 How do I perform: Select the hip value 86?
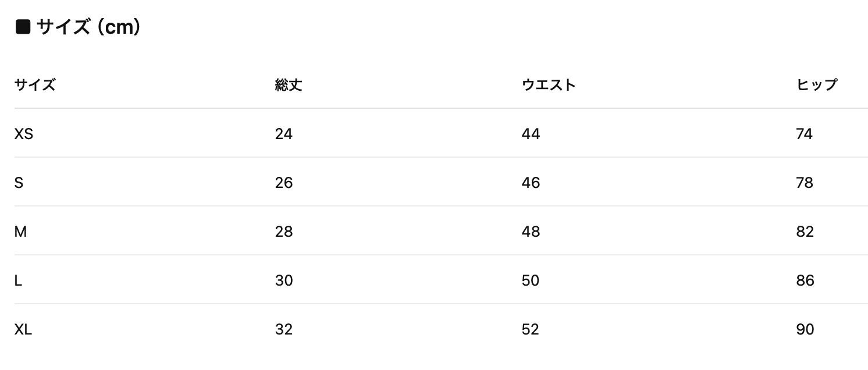tap(805, 281)
